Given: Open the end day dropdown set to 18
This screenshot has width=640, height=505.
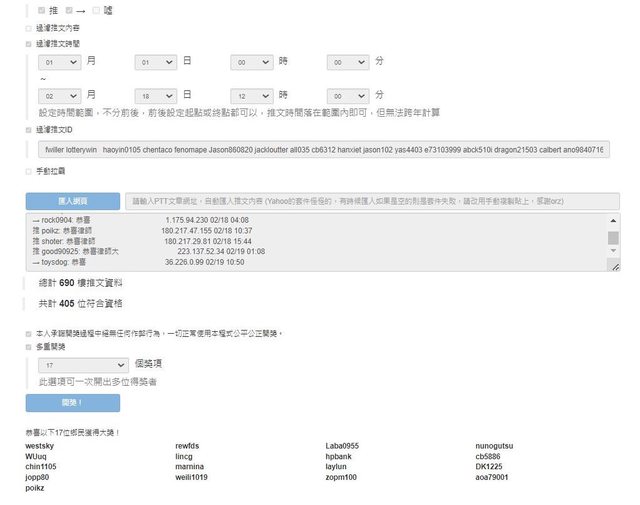Looking at the screenshot, I should pos(155,94).
